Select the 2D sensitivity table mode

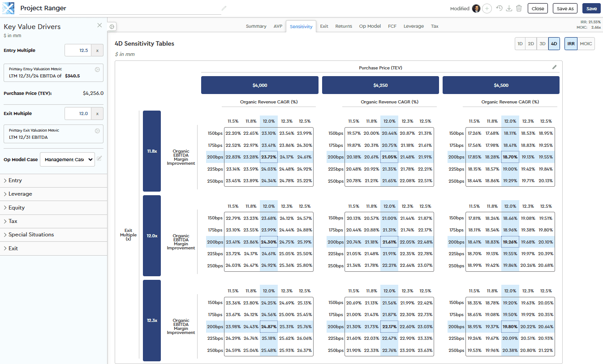point(531,44)
